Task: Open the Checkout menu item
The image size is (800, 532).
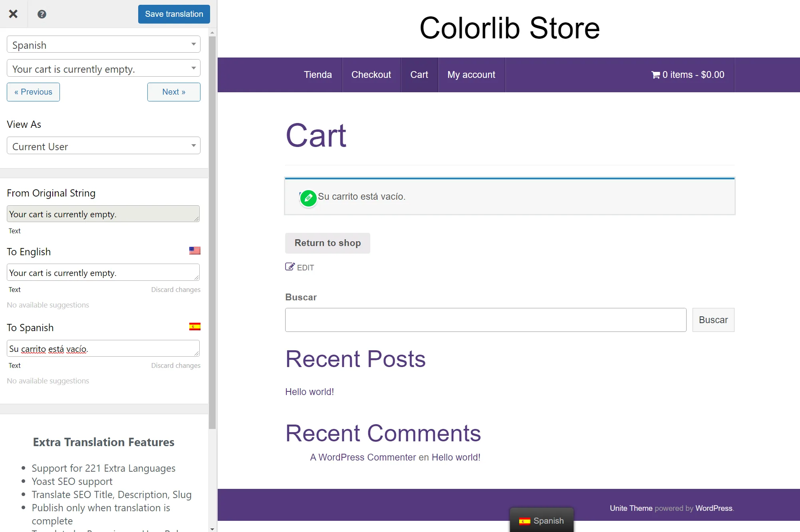Action: (x=371, y=75)
